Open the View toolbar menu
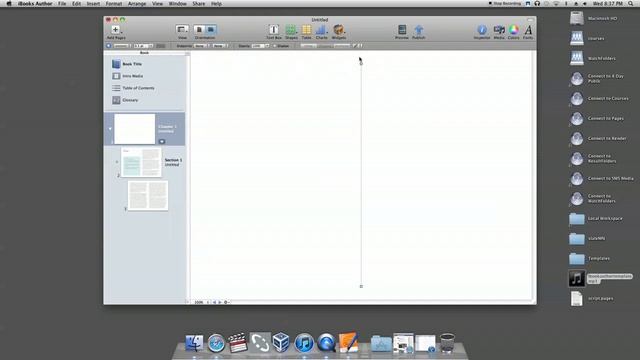 182,31
